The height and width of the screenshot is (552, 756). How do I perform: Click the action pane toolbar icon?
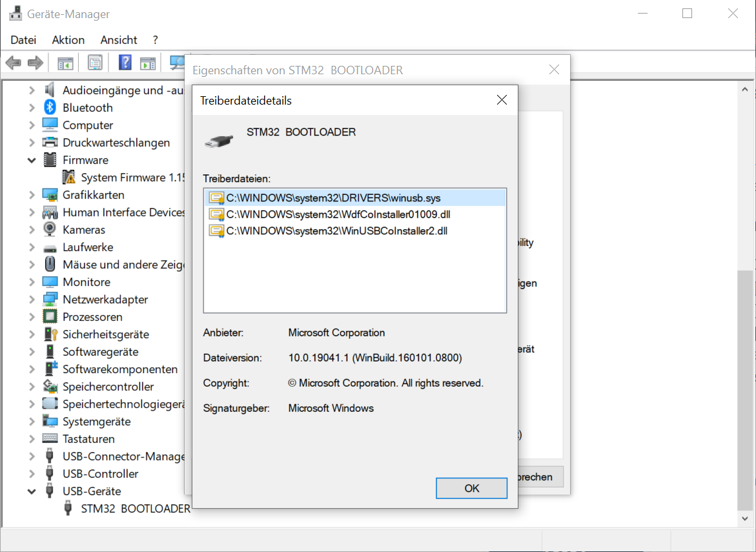[x=148, y=63]
